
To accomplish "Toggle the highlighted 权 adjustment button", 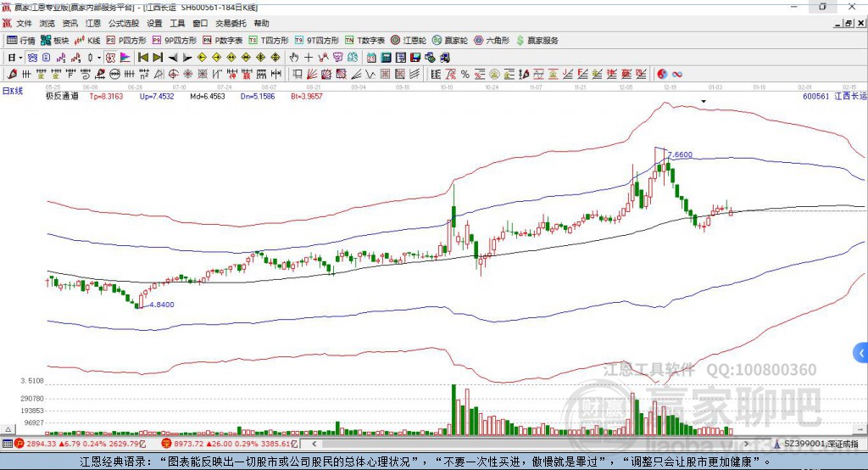I will pyautogui.click(x=110, y=58).
